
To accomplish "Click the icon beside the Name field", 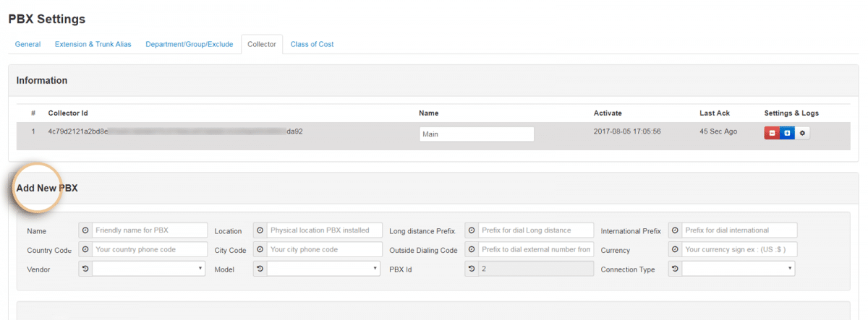I will click(85, 230).
